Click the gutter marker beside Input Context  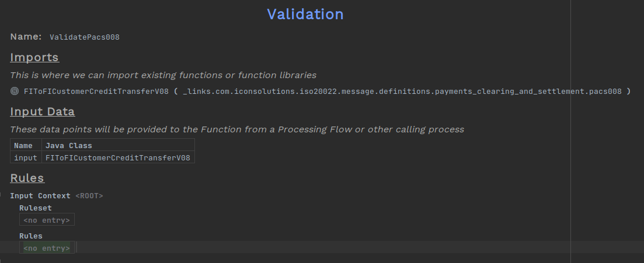coord(1,194)
